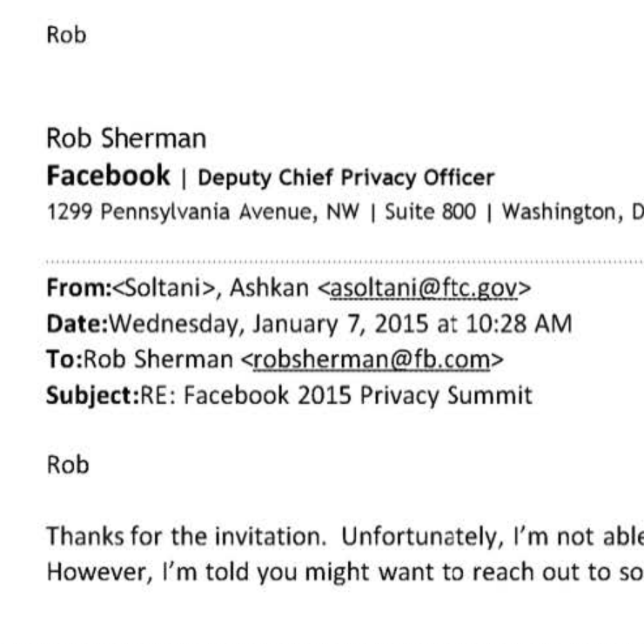Click the dotted separator line above From
This screenshot has height=644, width=644.
click(345, 261)
